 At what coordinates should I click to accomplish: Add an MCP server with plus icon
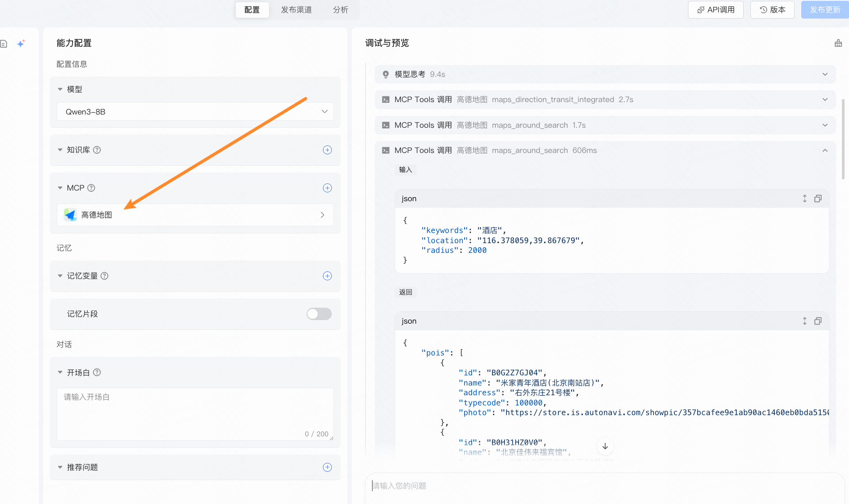327,188
